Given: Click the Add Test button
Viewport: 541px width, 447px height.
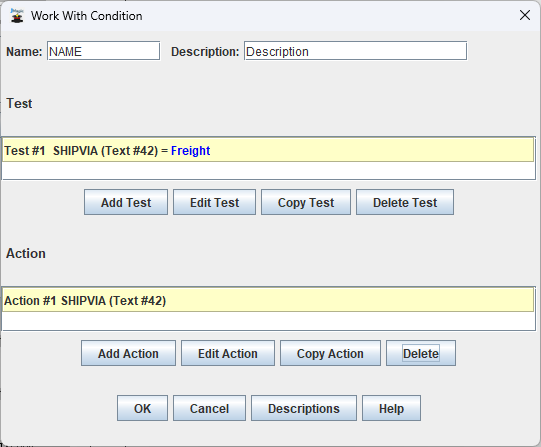Looking at the screenshot, I should [126, 202].
